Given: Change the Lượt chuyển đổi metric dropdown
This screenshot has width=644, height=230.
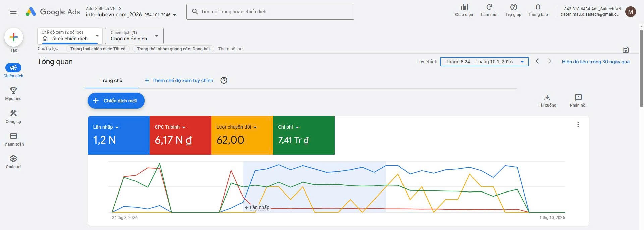Looking at the screenshot, I should click(236, 127).
